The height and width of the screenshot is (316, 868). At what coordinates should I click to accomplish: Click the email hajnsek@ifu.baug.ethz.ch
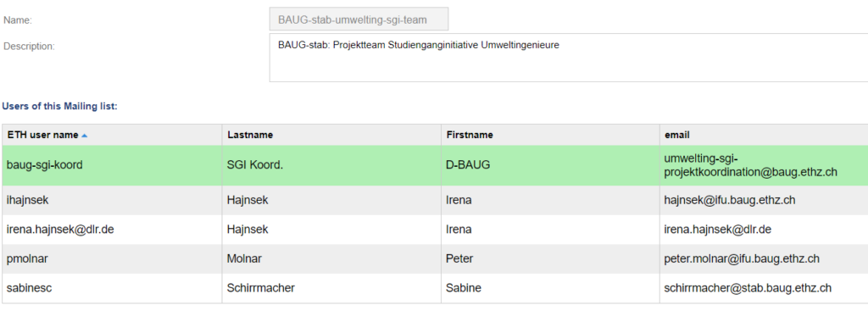pos(730,200)
